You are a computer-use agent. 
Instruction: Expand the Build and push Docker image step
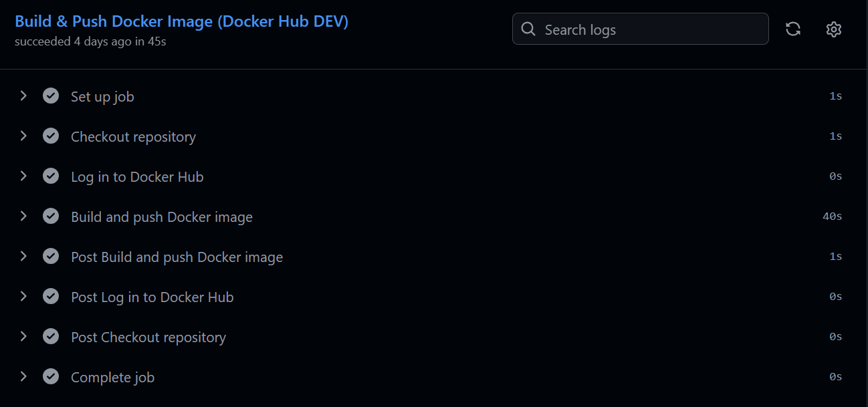coord(24,216)
